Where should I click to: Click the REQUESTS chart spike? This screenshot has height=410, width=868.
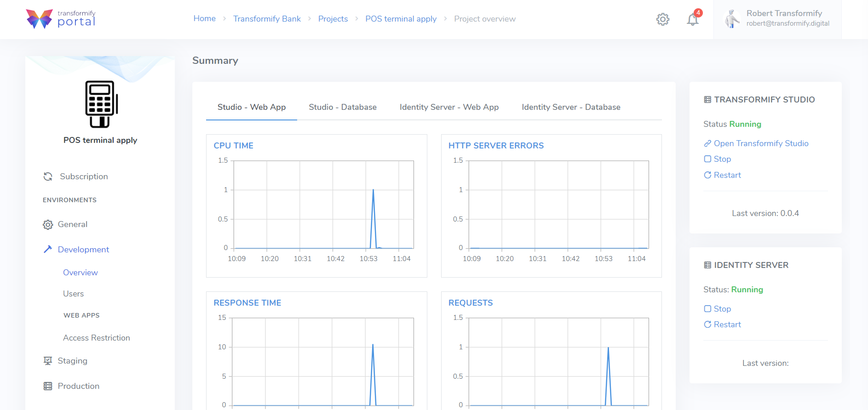pyautogui.click(x=608, y=376)
